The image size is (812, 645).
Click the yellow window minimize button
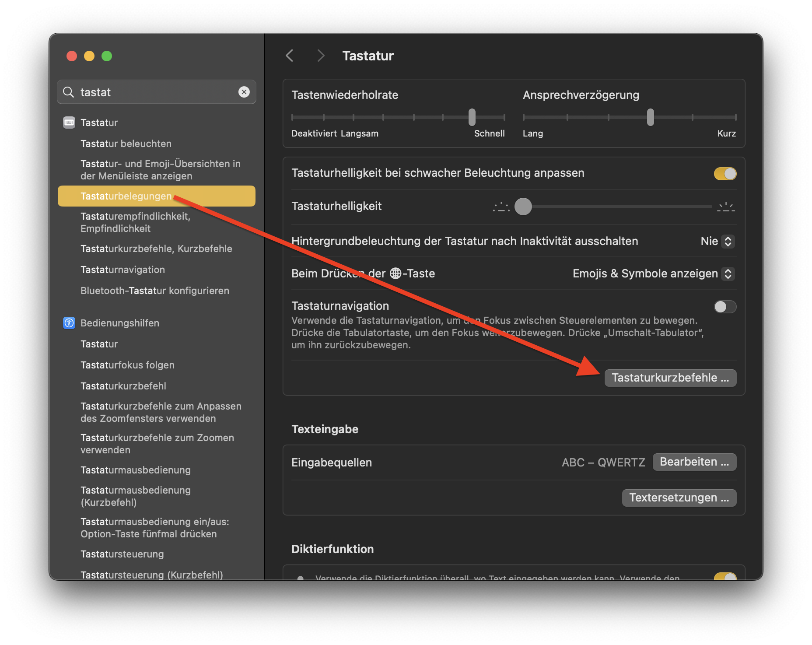(89, 56)
